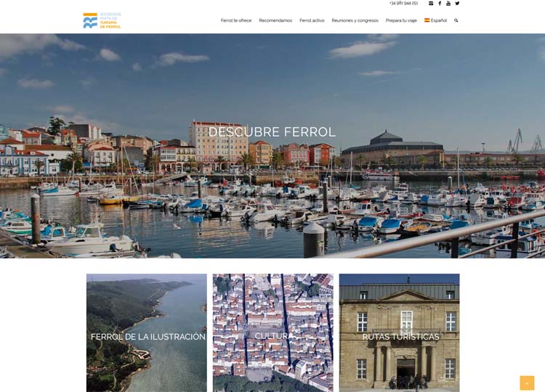
Task: Click the orange back-to-top arrow button
Action: pos(527,383)
